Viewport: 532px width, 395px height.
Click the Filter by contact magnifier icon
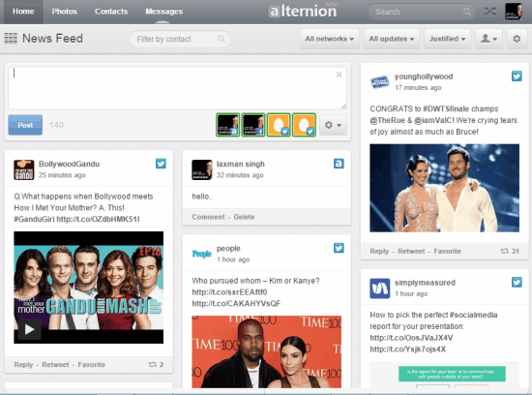pyautogui.click(x=222, y=39)
